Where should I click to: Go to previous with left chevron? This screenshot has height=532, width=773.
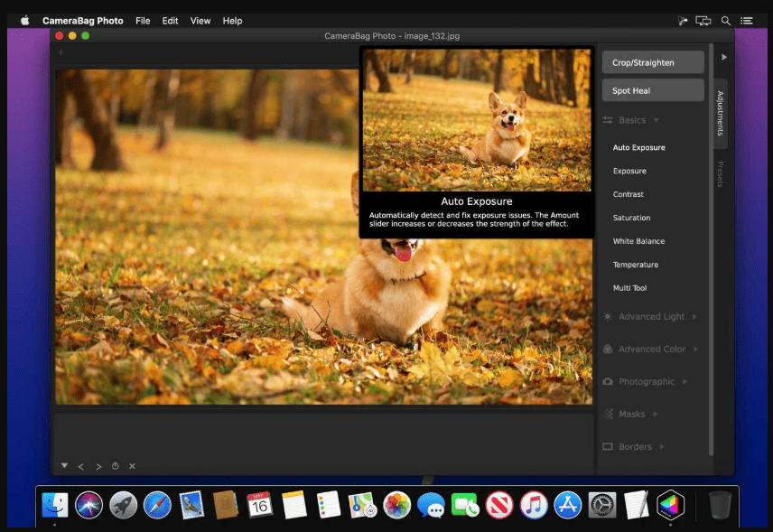[x=81, y=466]
